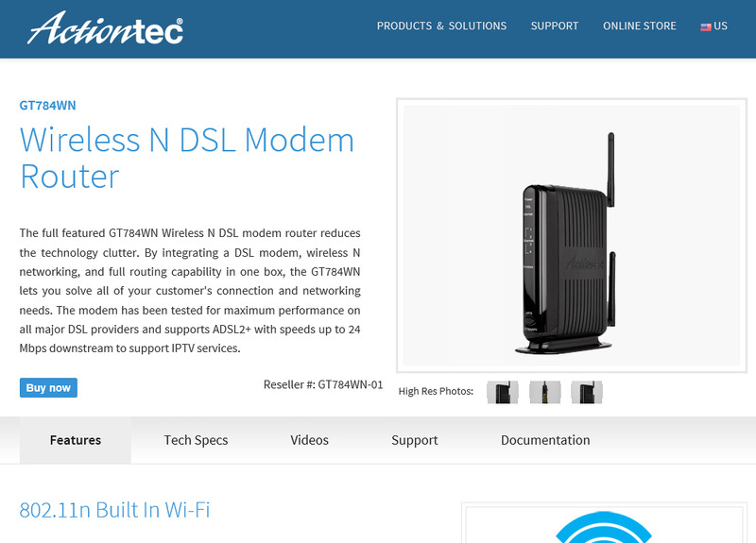Click the main router product image
The image size is (756, 543).
click(x=572, y=235)
